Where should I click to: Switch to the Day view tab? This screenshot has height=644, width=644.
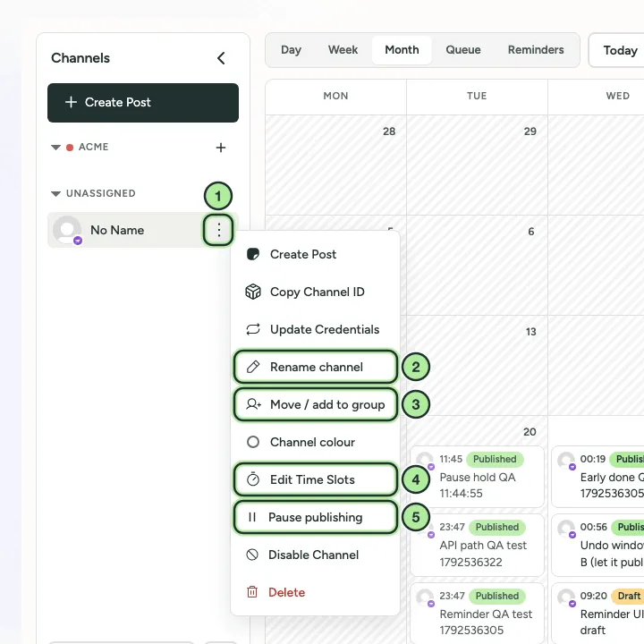point(291,50)
